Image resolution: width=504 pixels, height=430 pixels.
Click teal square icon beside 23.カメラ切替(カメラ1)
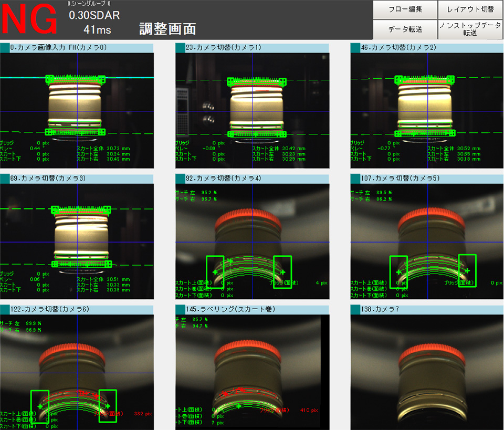pos(180,48)
